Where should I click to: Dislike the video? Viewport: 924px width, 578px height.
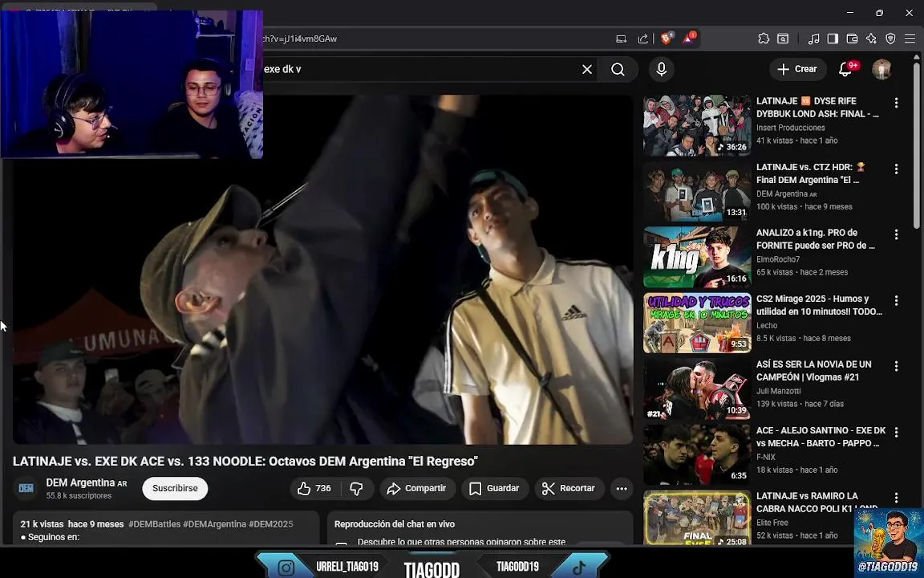(x=356, y=488)
